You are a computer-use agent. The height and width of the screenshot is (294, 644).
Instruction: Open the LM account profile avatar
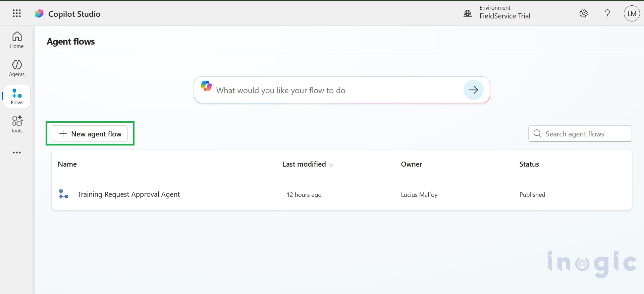tap(632, 14)
